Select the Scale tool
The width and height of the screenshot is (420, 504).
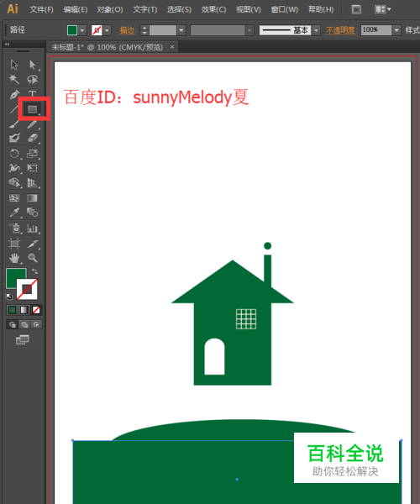[32, 154]
